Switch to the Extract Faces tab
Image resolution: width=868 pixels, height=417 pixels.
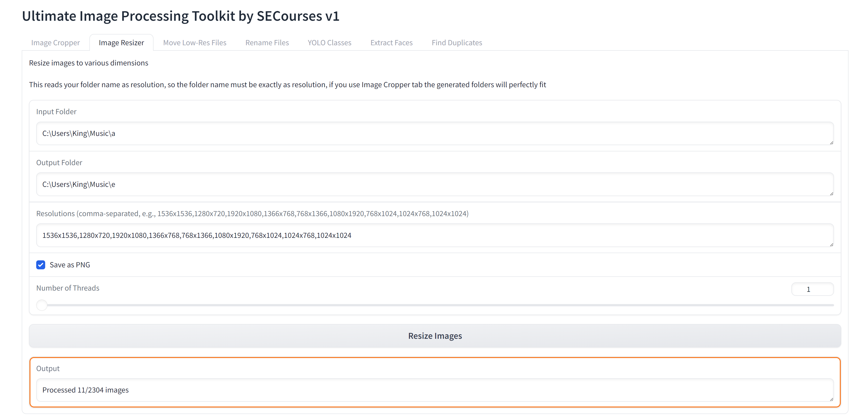tap(391, 42)
